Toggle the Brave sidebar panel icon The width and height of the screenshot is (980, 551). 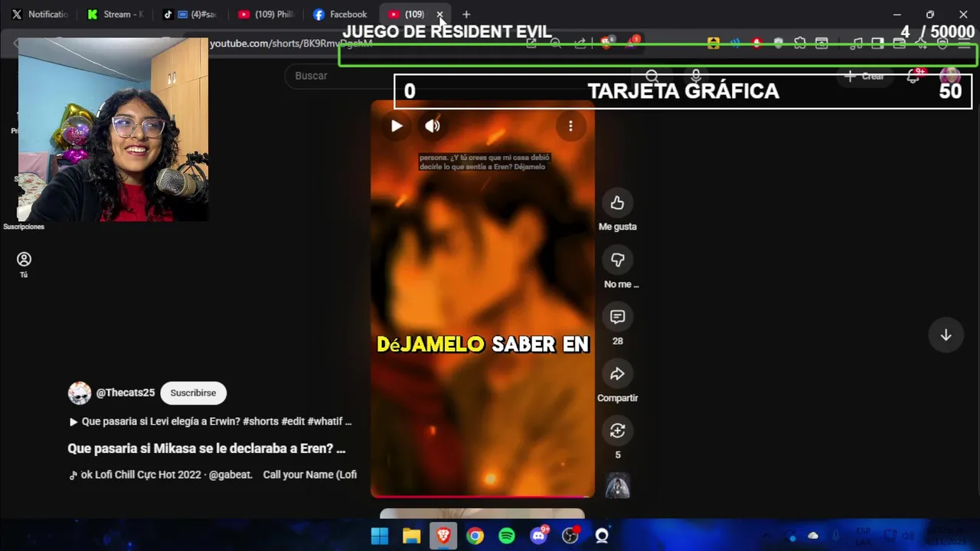point(878,44)
